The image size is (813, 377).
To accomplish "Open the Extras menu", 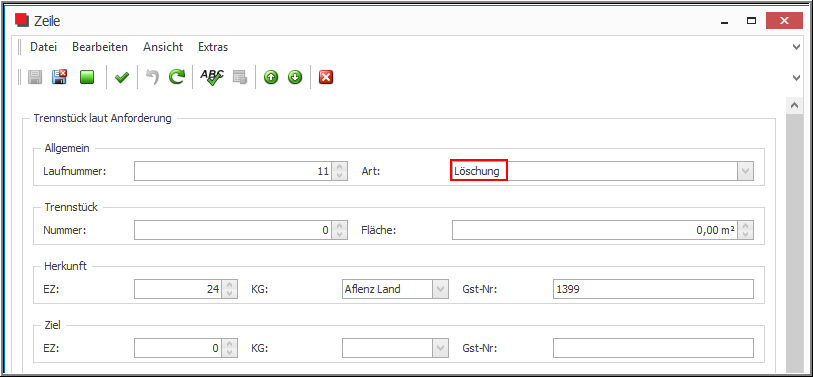I will click(213, 47).
